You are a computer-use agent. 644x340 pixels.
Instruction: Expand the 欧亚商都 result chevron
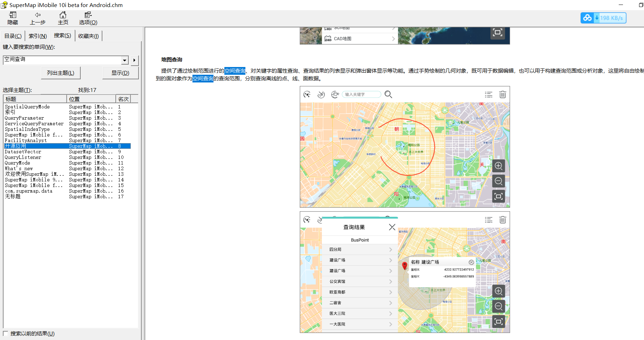391,292
